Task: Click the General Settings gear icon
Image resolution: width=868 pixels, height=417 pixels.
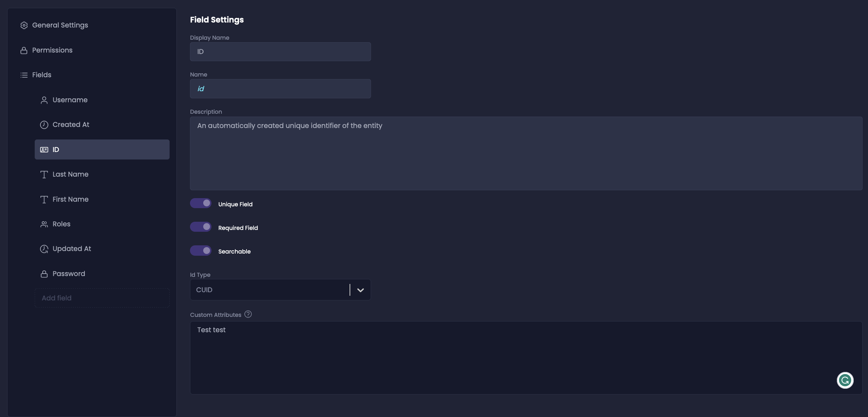Action: (24, 25)
